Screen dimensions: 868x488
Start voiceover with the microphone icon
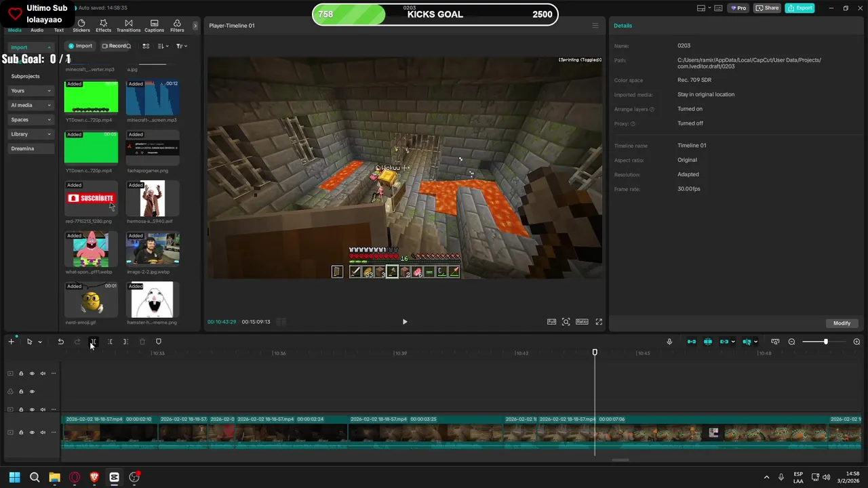click(669, 342)
